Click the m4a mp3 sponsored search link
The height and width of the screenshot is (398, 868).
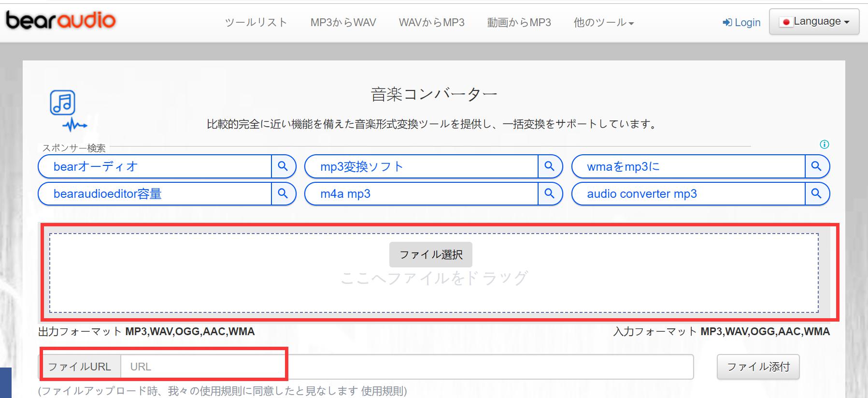tap(421, 193)
